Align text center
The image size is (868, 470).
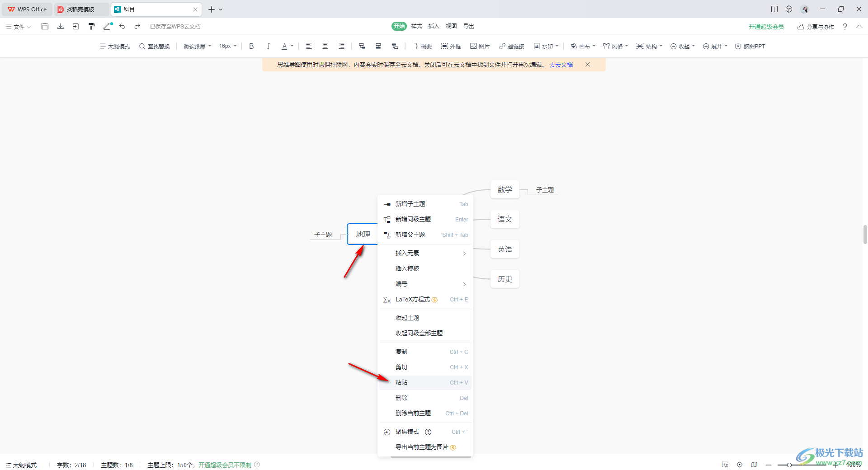click(x=325, y=46)
